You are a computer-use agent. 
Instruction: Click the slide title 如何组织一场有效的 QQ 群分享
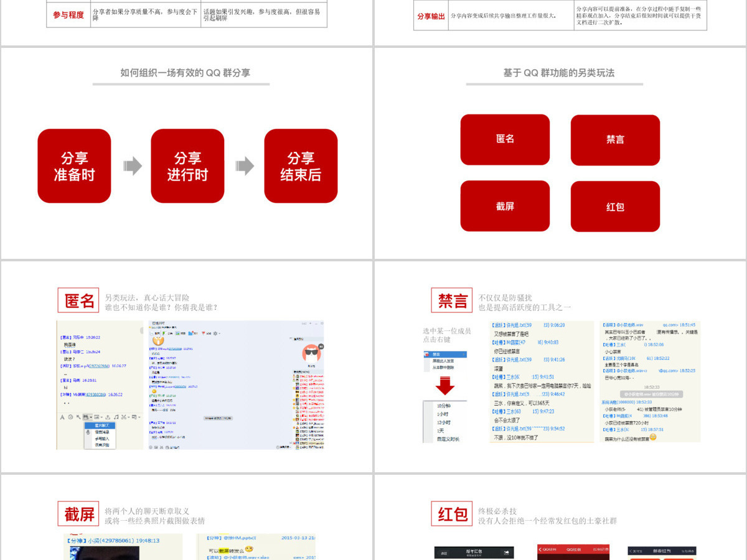(x=186, y=73)
